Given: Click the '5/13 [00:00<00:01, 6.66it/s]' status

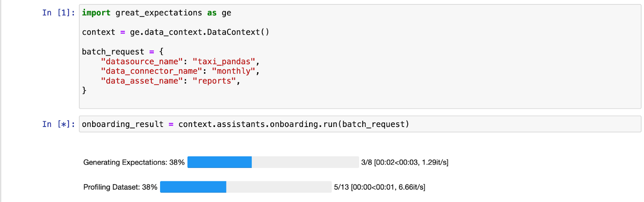Looking at the screenshot, I should (x=380, y=187).
